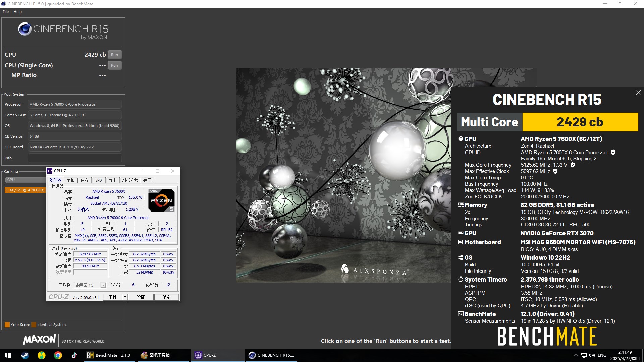This screenshot has width=644, height=362.
Task: Click the Cinebench R15 logo icon
Action: [25, 29]
